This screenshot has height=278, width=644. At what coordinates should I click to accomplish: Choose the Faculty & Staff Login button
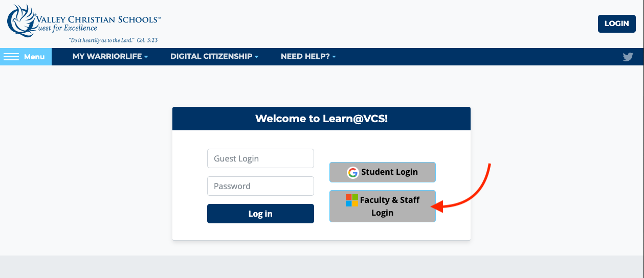(383, 206)
